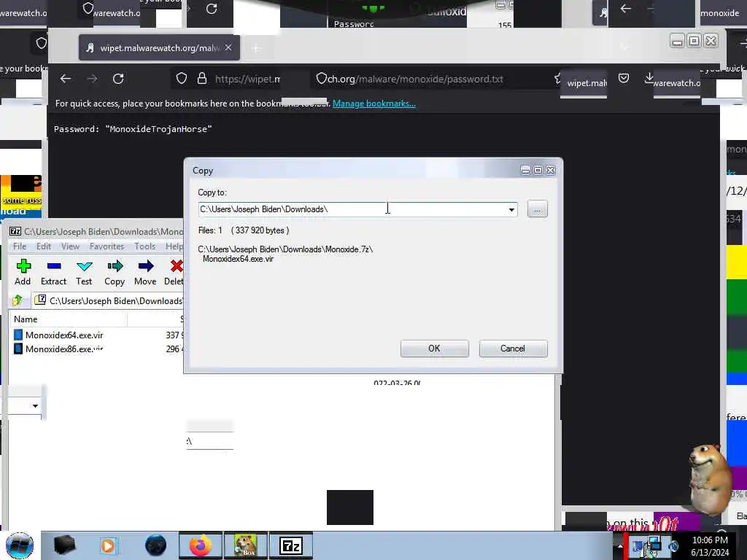Click the hamster desktop character
The height and width of the screenshot is (560, 747).
pyautogui.click(x=709, y=480)
